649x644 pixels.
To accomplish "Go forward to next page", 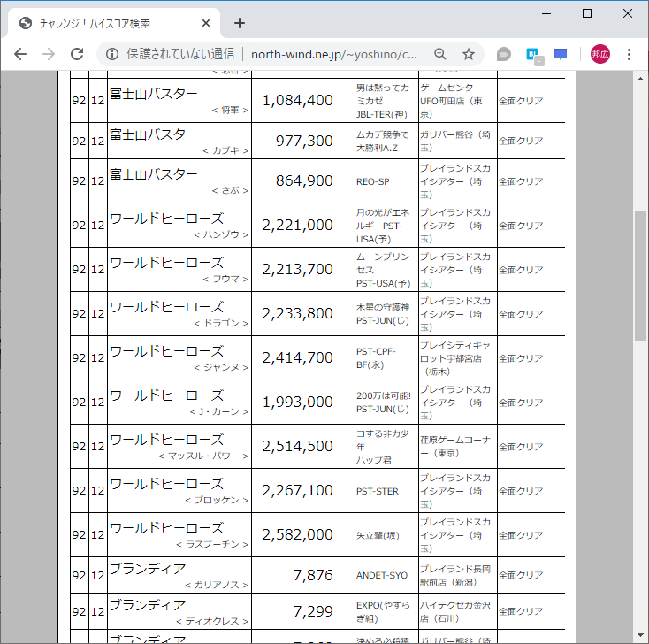I will pos(49,54).
